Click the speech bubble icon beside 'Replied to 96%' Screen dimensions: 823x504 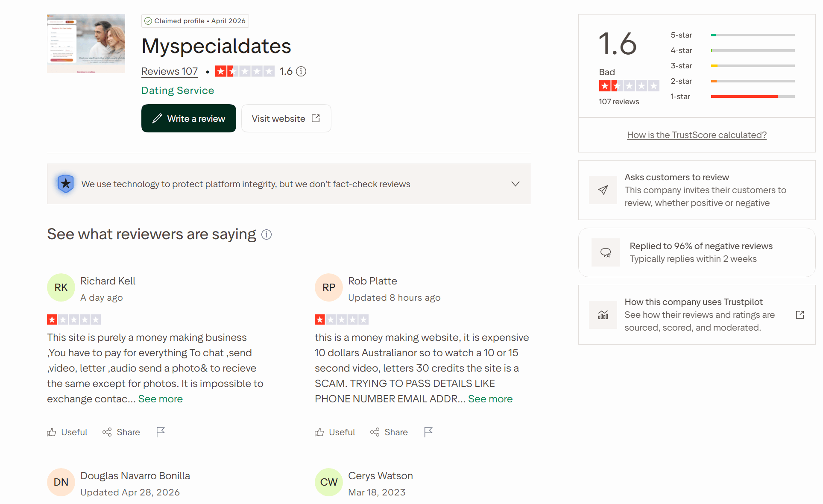(605, 252)
